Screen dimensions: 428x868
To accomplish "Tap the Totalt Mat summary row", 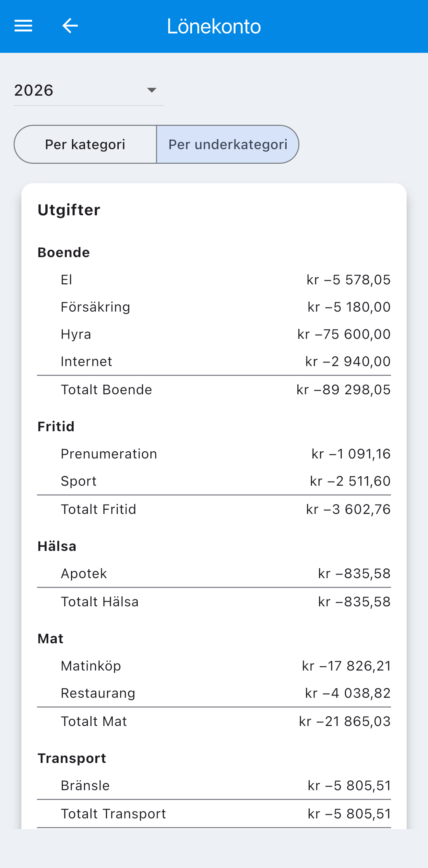I will point(214,721).
